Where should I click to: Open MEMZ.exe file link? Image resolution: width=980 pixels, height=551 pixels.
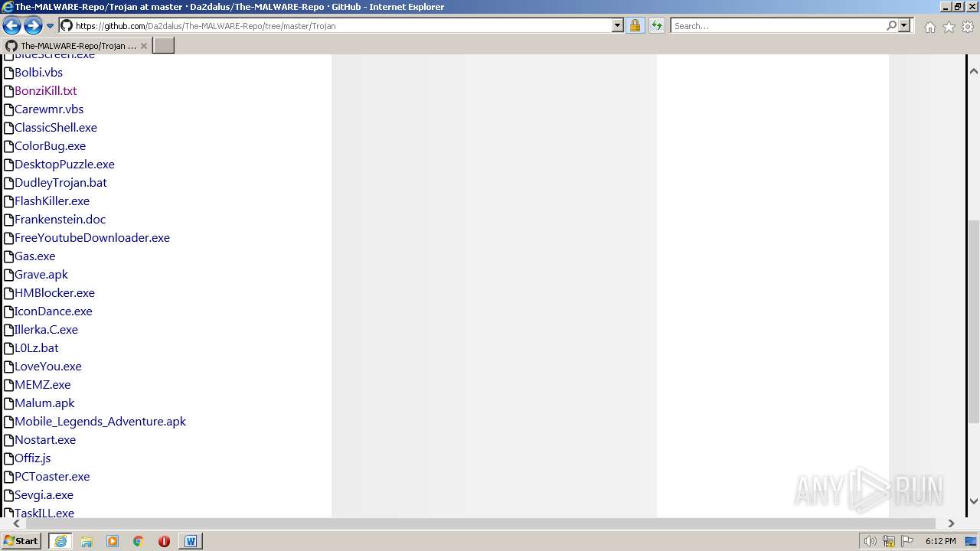click(x=42, y=385)
